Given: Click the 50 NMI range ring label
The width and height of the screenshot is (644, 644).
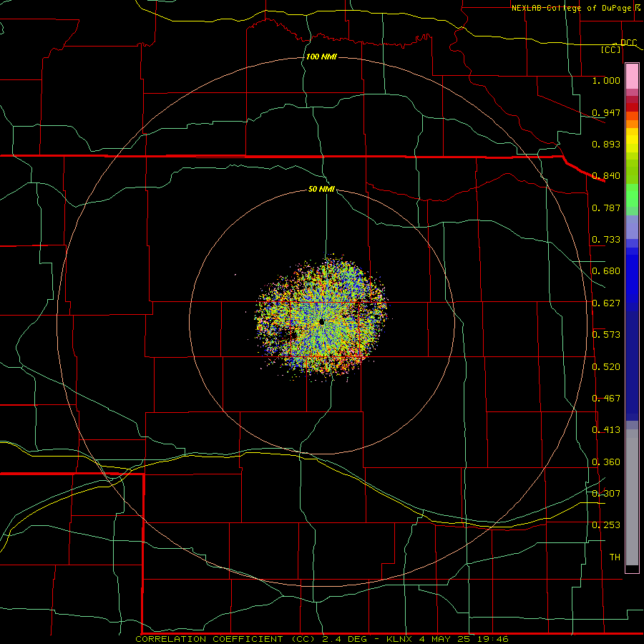Looking at the screenshot, I should [x=321, y=189].
